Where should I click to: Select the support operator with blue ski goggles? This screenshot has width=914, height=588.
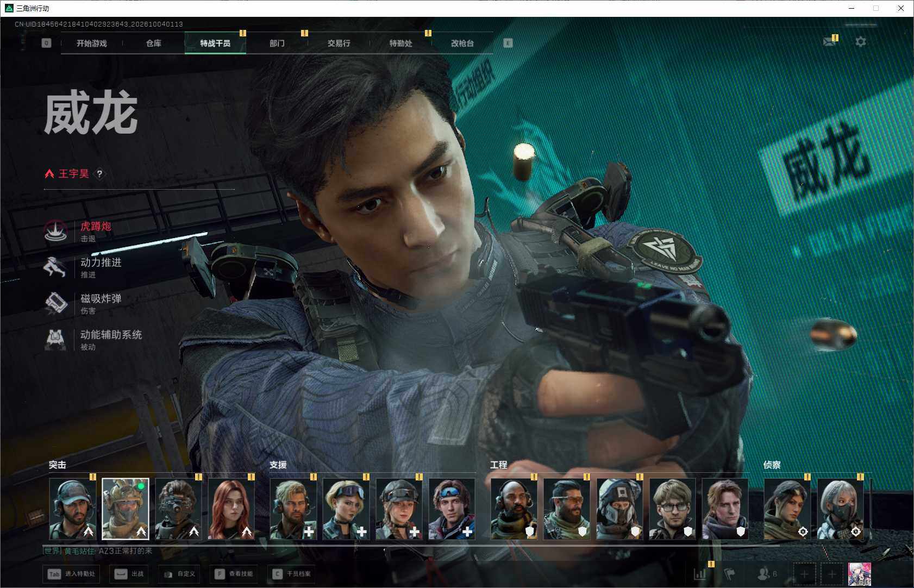(452, 509)
